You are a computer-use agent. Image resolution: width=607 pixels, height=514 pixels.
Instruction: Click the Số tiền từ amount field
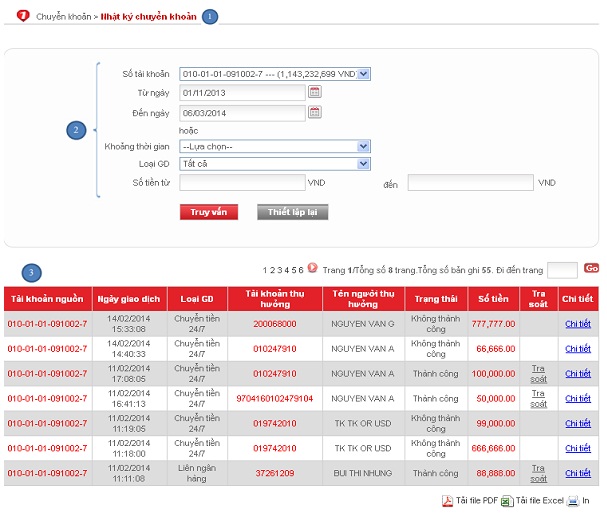click(x=242, y=183)
